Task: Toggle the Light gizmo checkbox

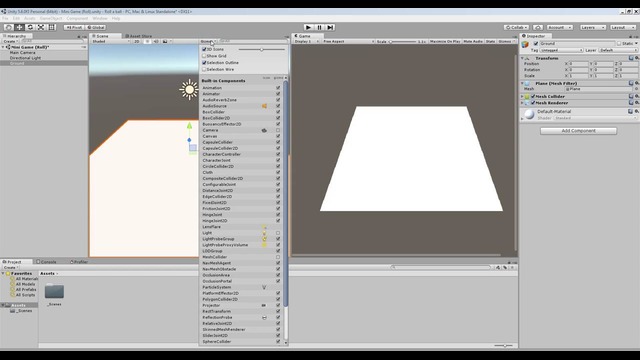Action: click(278, 233)
